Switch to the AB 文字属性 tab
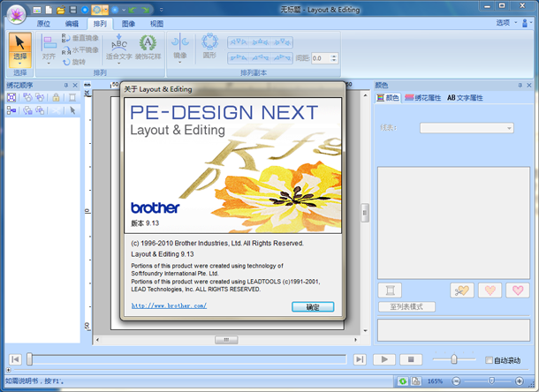This screenshot has height=392, width=539. [x=465, y=98]
